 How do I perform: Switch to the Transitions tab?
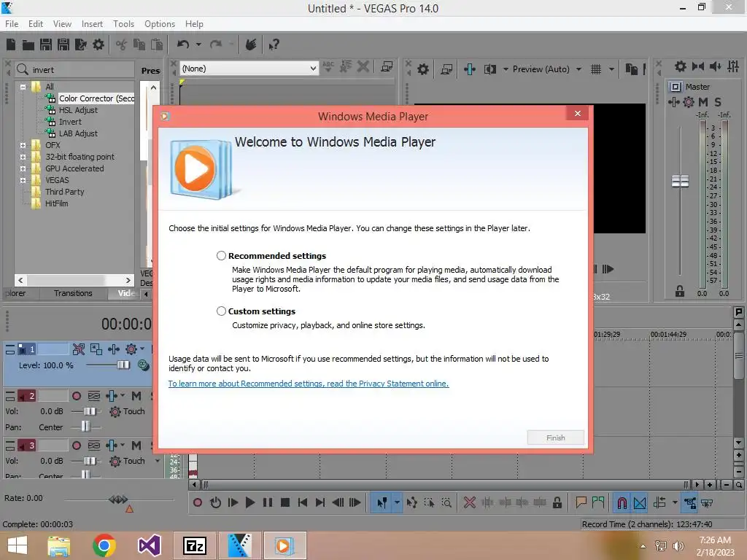[73, 293]
